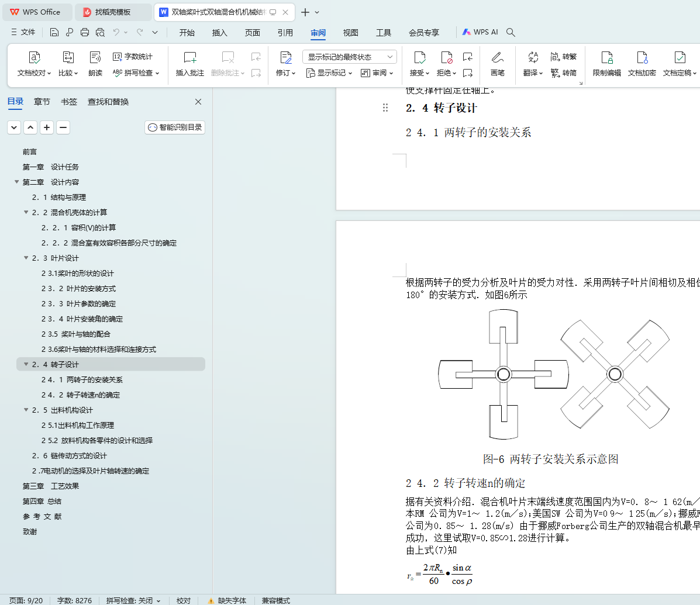This screenshot has width=700, height=605.
Task: Open the new tab dropdown arrow in the title bar
Action: click(317, 12)
